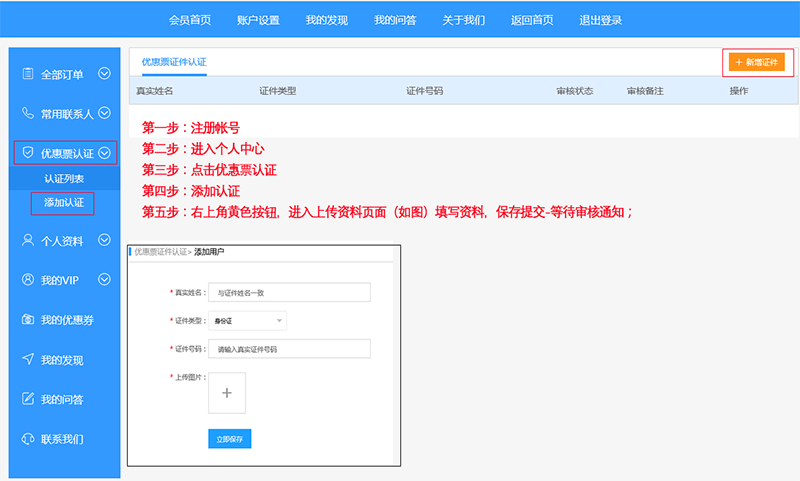Open the 证件类型 dropdown showing 身份证
Screen dimensions: 800x481
point(247,321)
